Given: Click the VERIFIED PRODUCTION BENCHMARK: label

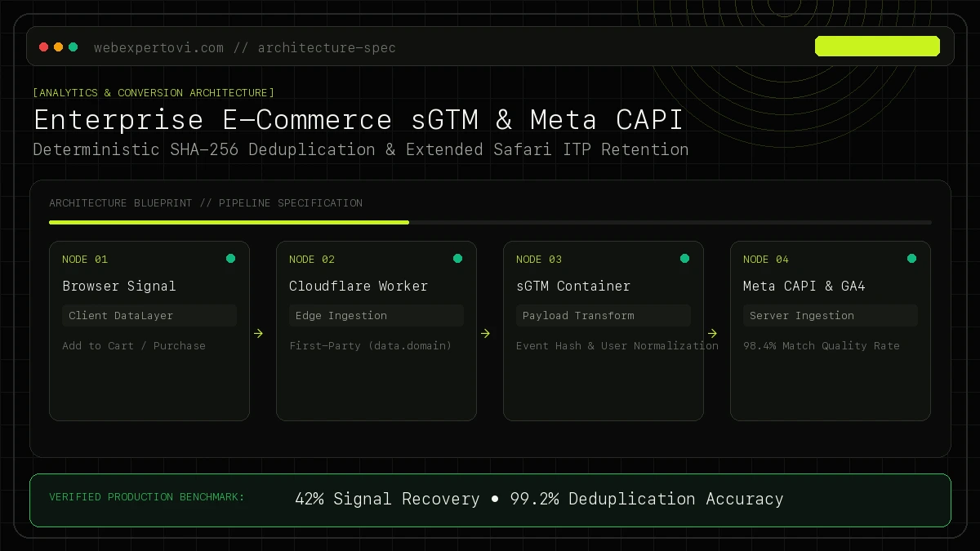Looking at the screenshot, I should coord(147,496).
